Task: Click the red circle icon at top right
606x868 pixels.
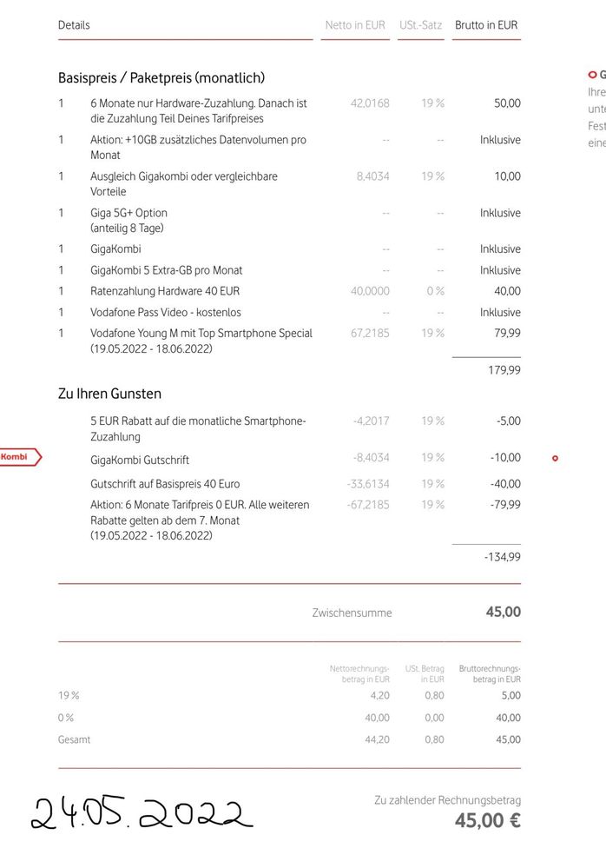Action: pyautogui.click(x=592, y=75)
